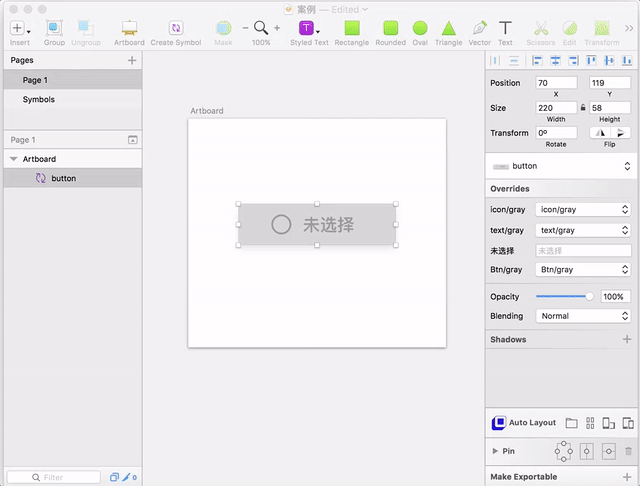This screenshot has height=486, width=640.
Task: Flip the layer vertically
Action: [620, 133]
